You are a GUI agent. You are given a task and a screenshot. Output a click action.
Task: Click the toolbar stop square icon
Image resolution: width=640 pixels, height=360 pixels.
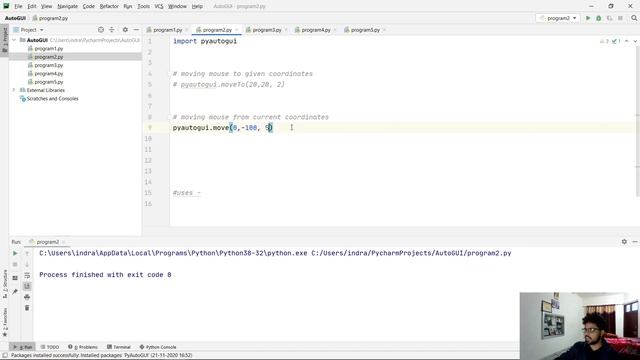click(620, 18)
